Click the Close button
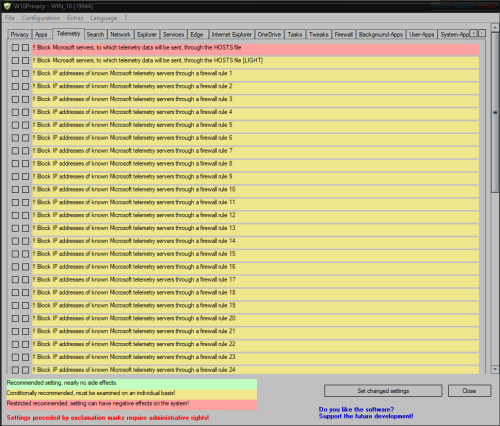 pos(469,391)
